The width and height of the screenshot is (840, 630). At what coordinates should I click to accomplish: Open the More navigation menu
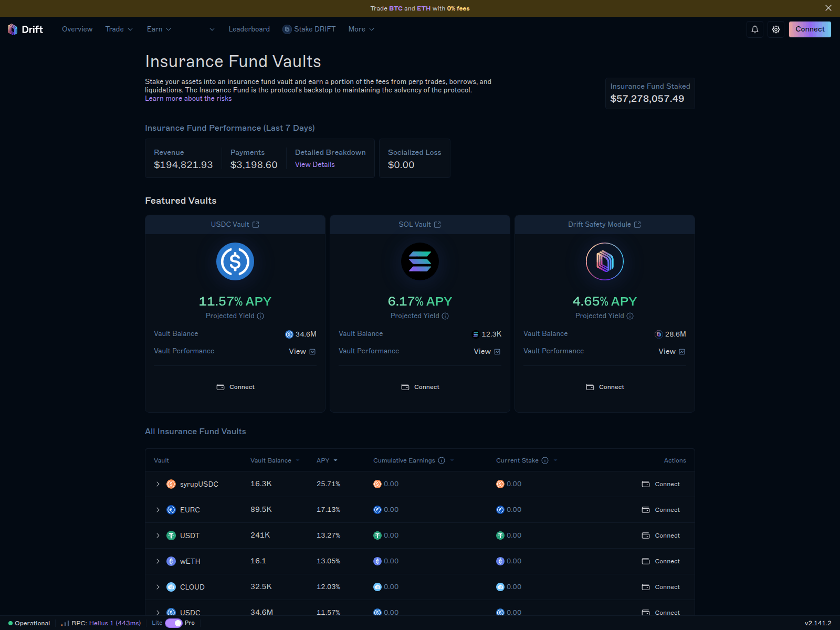(x=361, y=29)
